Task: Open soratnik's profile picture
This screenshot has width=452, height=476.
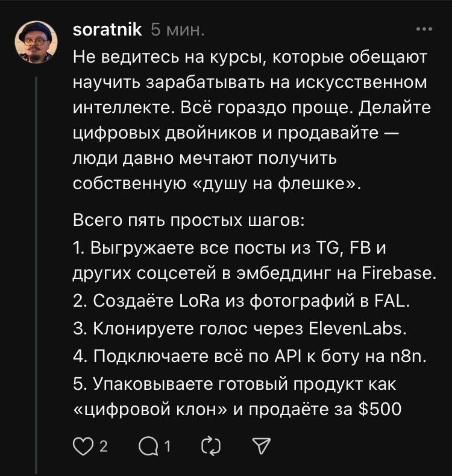Action: click(36, 42)
